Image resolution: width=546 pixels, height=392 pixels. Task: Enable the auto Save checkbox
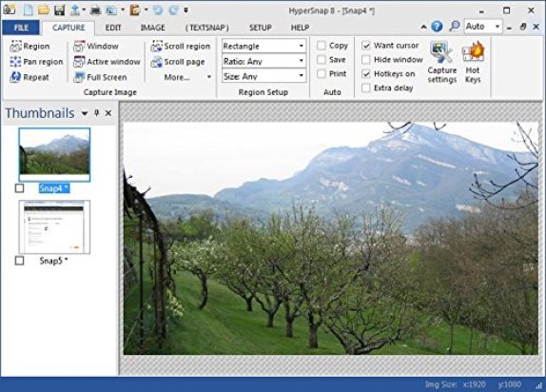click(x=322, y=60)
